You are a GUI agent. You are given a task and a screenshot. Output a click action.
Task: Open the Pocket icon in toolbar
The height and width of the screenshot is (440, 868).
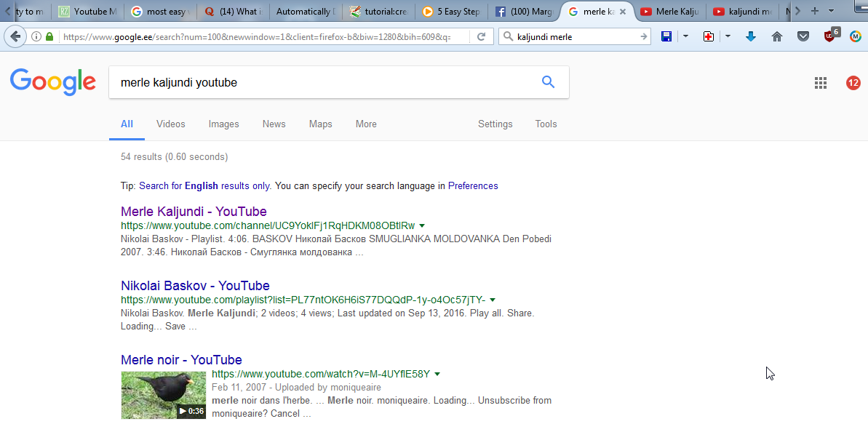click(x=803, y=36)
